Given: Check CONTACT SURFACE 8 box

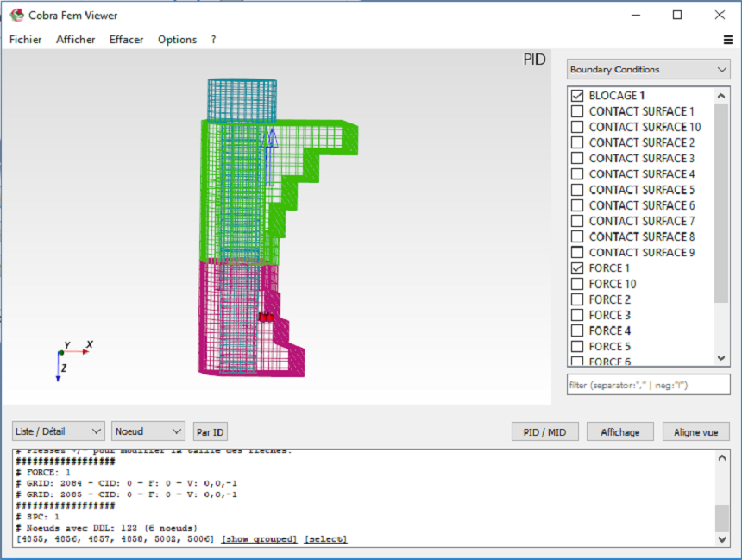Looking at the screenshot, I should [x=577, y=236].
